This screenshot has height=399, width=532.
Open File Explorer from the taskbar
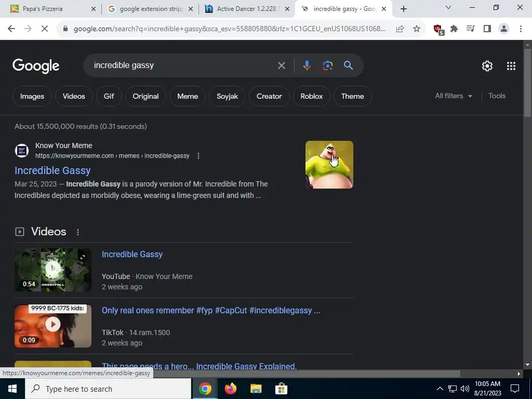[x=256, y=389]
